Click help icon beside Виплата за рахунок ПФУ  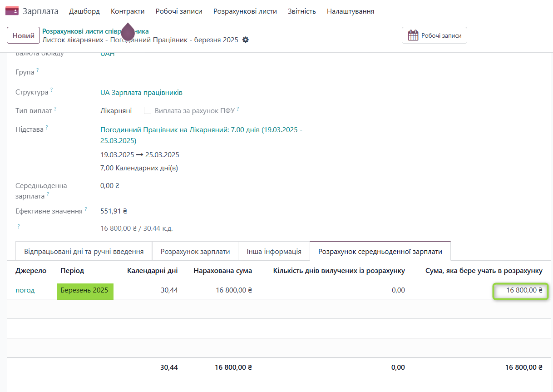(238, 109)
